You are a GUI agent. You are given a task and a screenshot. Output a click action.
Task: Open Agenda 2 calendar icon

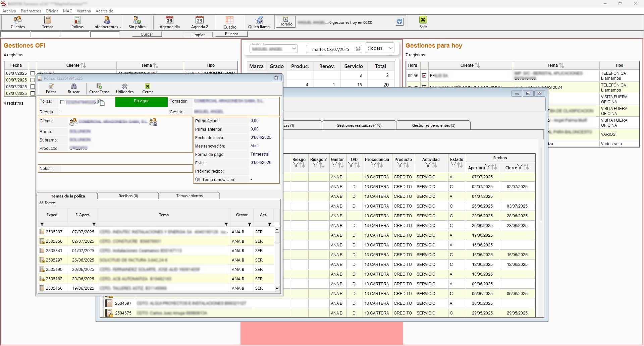point(200,22)
